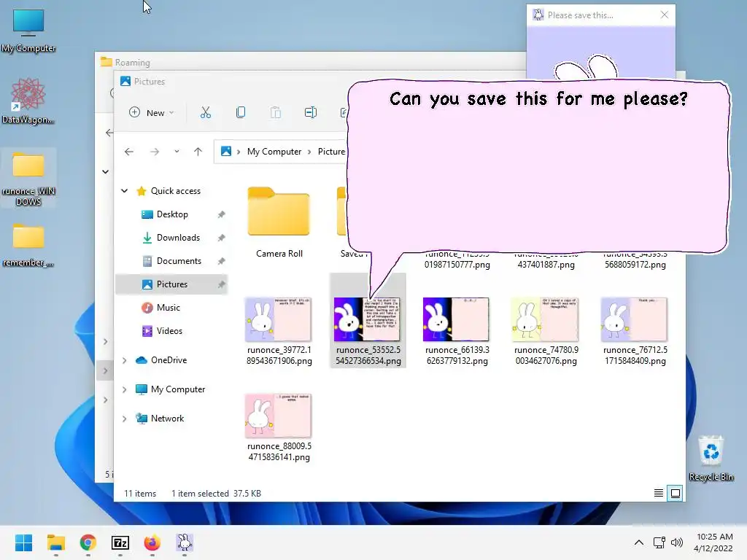Click the volume speaker tray icon
Image resolution: width=747 pixels, height=560 pixels.
676,542
